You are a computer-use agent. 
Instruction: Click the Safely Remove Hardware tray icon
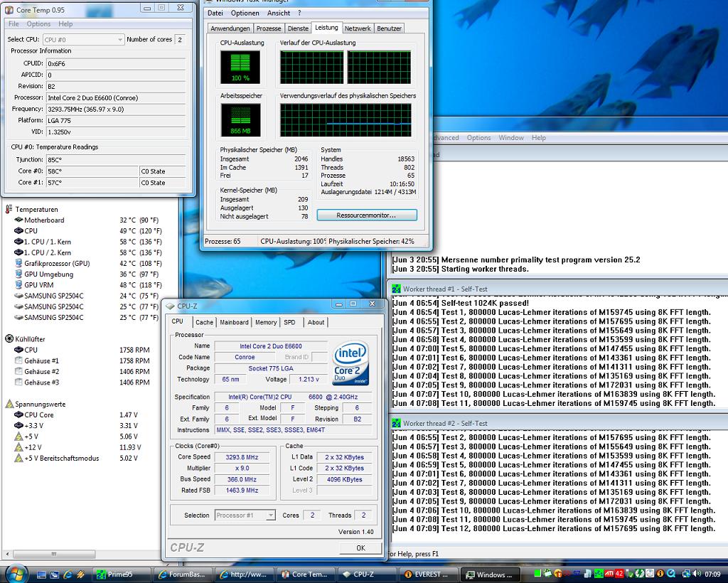[x=630, y=574]
